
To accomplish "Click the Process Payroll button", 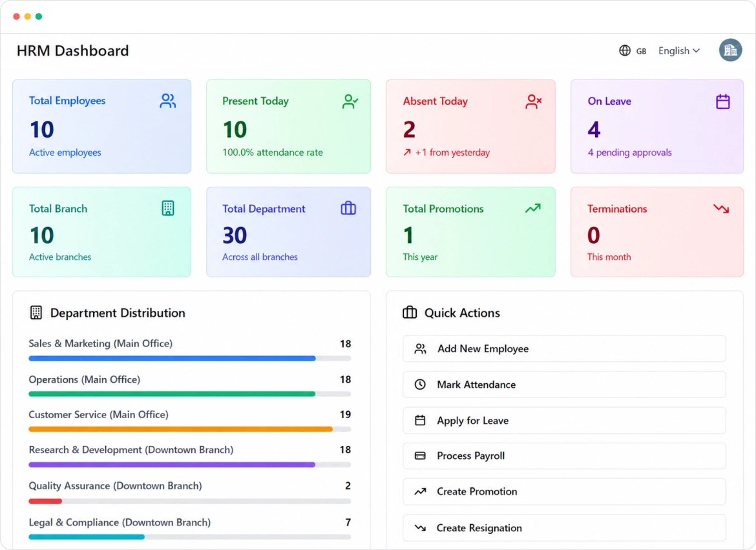I will point(564,456).
